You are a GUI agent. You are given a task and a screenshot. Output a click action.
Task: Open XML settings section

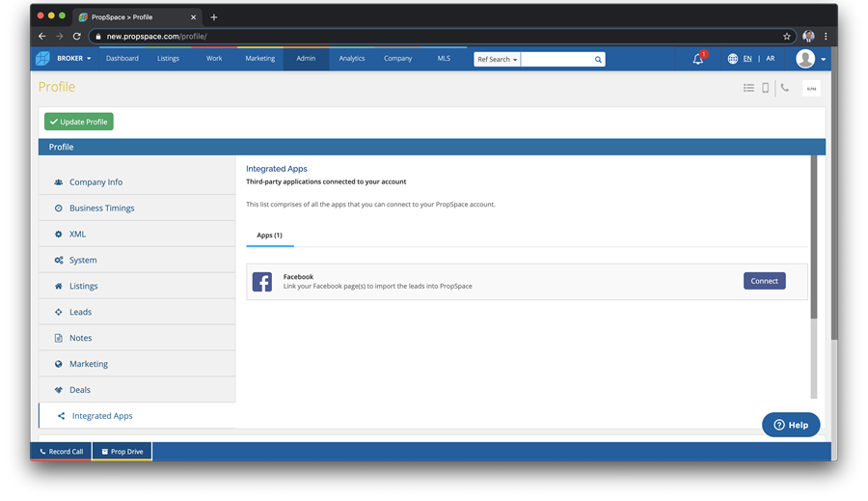pyautogui.click(x=137, y=235)
